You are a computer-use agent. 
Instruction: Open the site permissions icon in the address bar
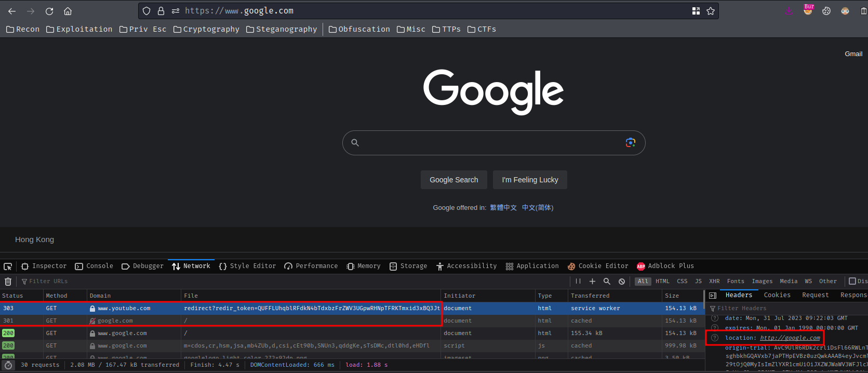coord(176,11)
